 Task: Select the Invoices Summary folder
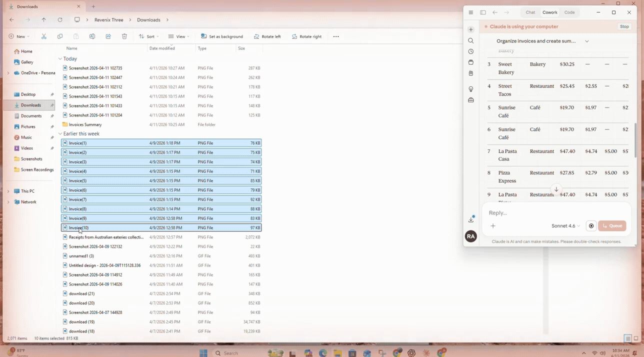click(x=85, y=124)
